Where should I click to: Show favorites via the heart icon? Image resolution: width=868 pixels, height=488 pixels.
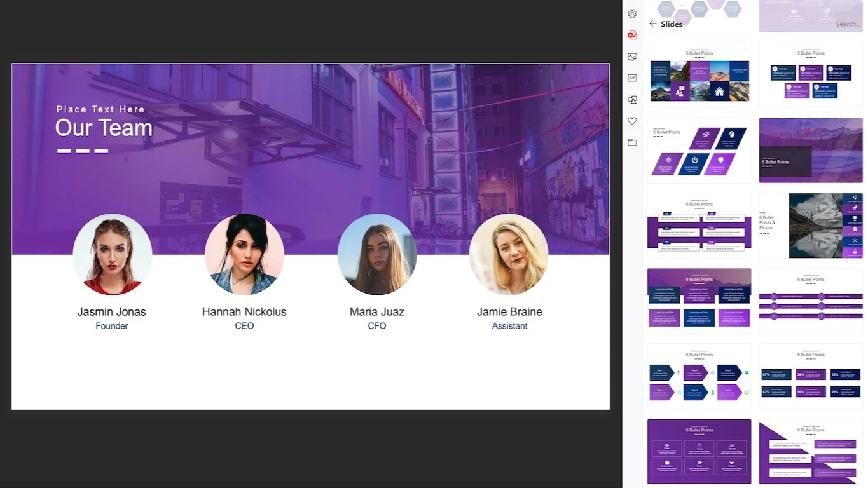[x=631, y=121]
